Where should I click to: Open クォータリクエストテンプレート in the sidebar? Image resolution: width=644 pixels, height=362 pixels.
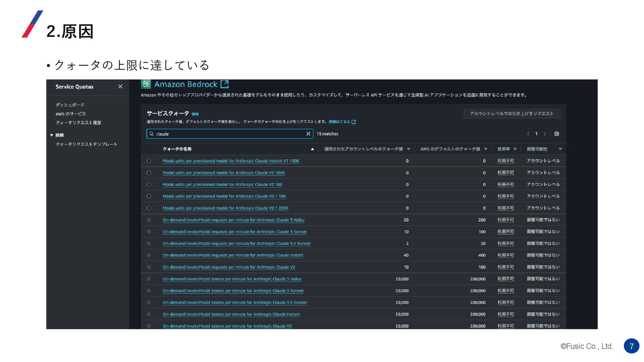tap(87, 144)
